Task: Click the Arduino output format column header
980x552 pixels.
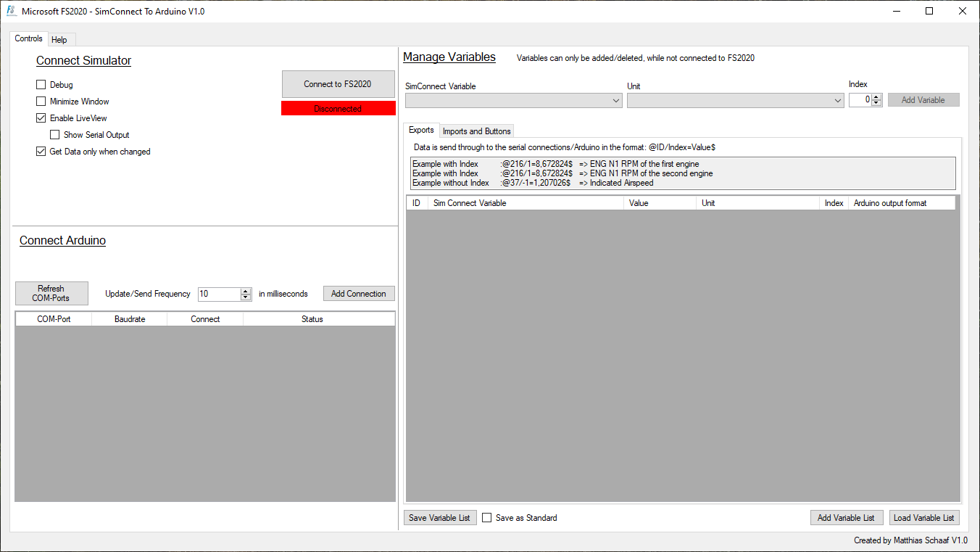Action: (x=902, y=203)
